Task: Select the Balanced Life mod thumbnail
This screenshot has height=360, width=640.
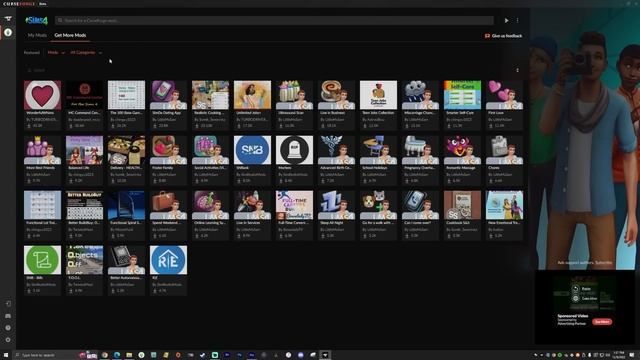Action: click(x=84, y=150)
